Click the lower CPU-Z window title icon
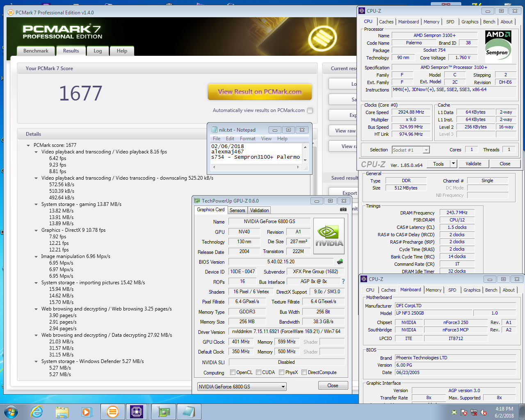The width and height of the screenshot is (525, 420). coord(364,279)
